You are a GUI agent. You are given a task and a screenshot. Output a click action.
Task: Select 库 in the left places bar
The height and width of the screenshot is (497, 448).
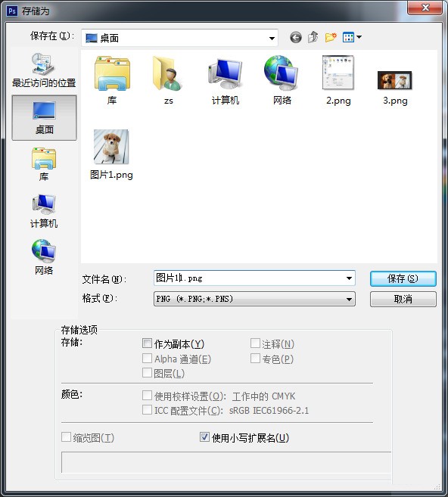click(44, 164)
